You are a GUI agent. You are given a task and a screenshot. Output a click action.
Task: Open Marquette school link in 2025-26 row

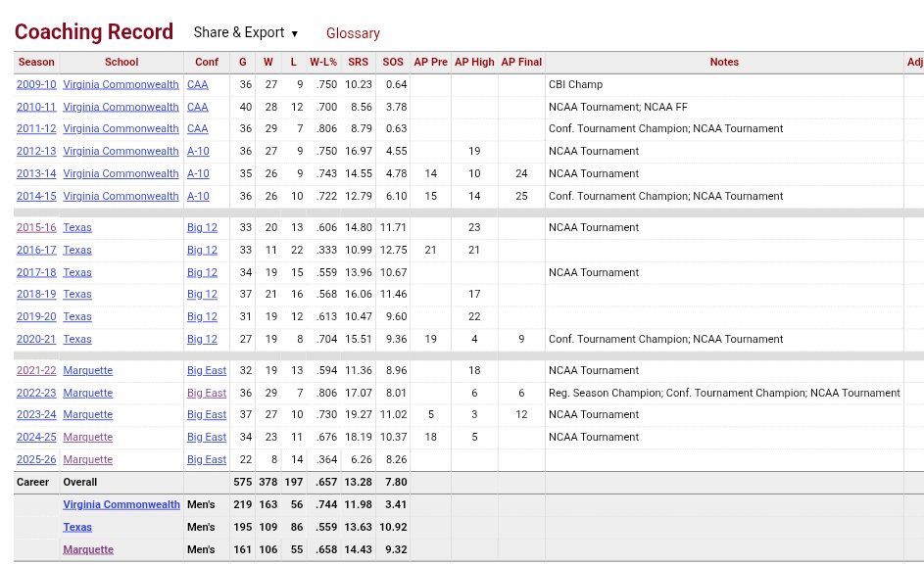click(x=88, y=459)
